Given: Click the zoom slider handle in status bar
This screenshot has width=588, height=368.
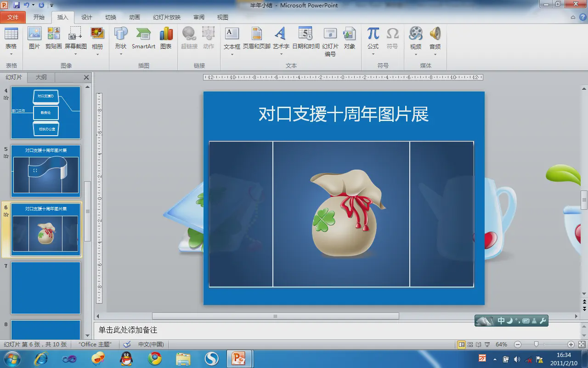Looking at the screenshot, I should pos(536,345).
